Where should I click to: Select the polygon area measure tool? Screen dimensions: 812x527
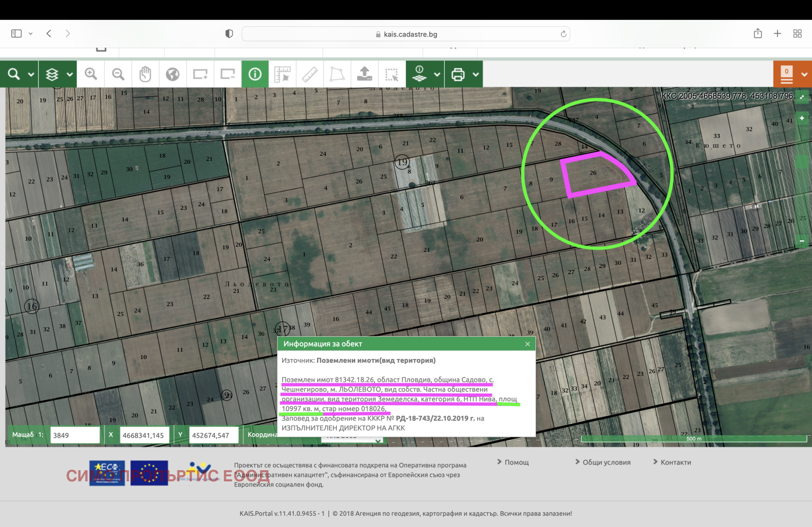(x=337, y=74)
